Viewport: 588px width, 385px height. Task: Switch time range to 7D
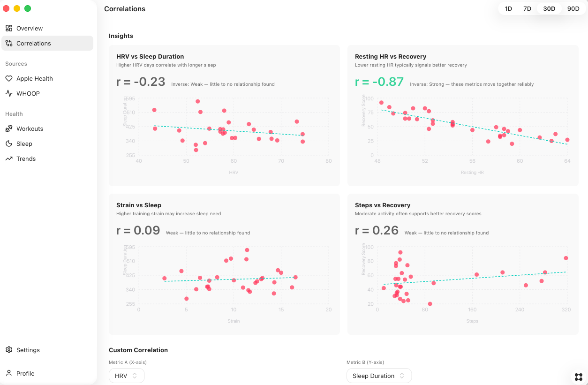coord(527,8)
